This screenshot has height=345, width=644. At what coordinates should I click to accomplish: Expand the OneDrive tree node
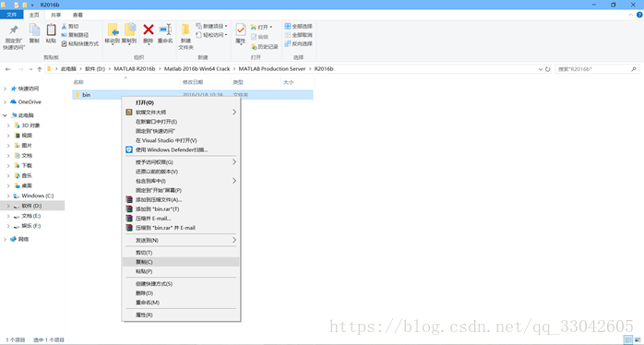pos(5,101)
